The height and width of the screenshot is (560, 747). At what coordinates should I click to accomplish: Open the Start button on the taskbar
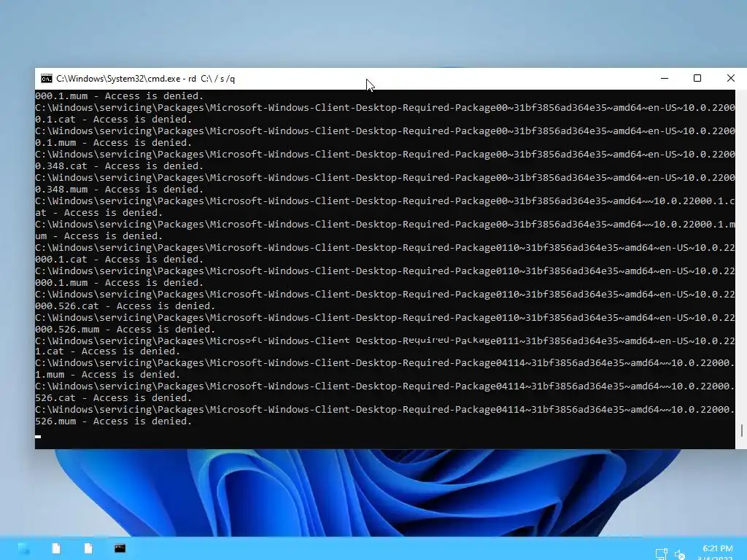(x=24, y=548)
